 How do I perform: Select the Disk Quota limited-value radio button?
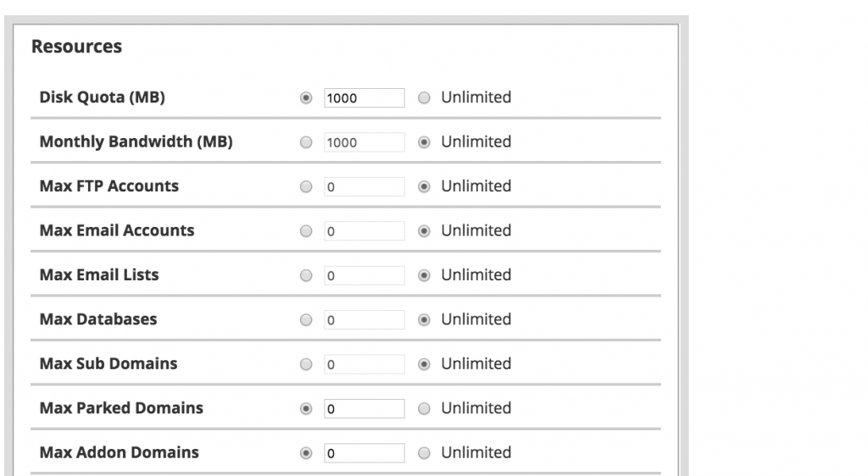306,98
